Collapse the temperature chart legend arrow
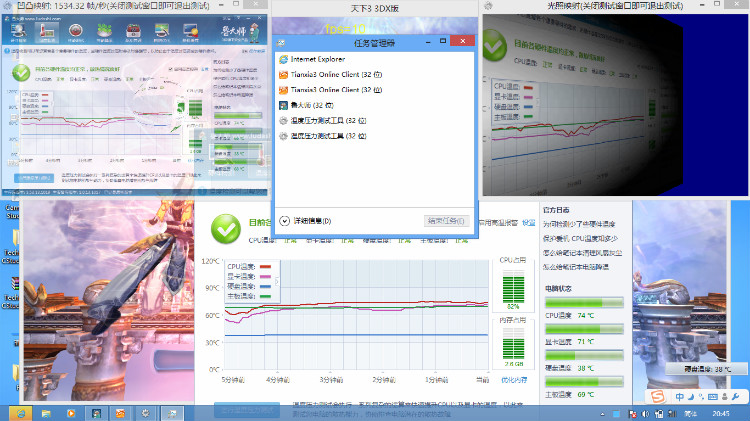The image size is (750, 421). click(x=276, y=281)
